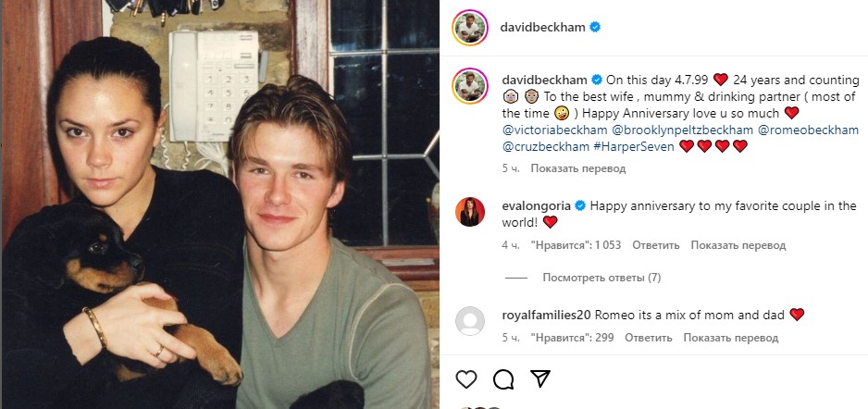
Task: Translate royalfamilies20's comment
Action: pyautogui.click(x=731, y=338)
